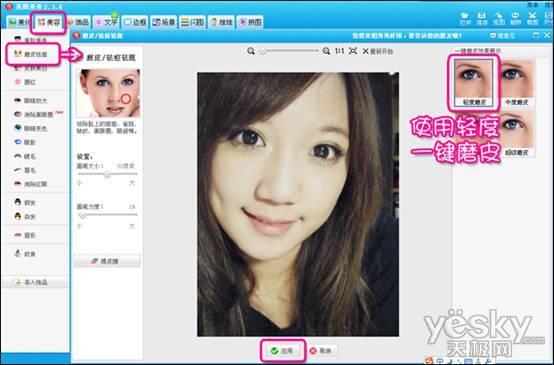The height and width of the screenshot is (365, 554).
Task: Click the 旋转 rotate toolbar icon
Action: pyautogui.click(x=515, y=18)
